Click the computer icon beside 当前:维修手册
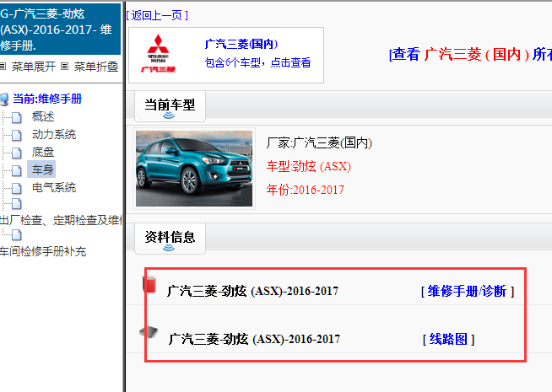Screen dimensions: 552x392 (4, 99)
